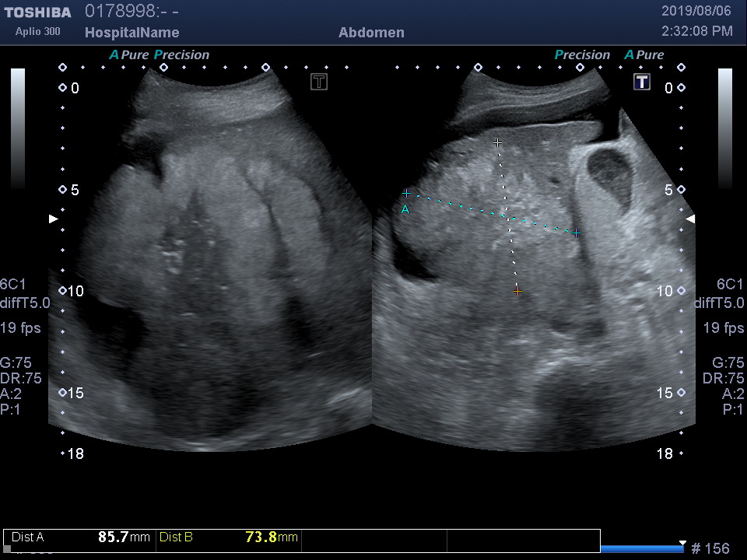Click depth mark 10 on left scale
This screenshot has width=747, height=560.
pyautogui.click(x=75, y=291)
